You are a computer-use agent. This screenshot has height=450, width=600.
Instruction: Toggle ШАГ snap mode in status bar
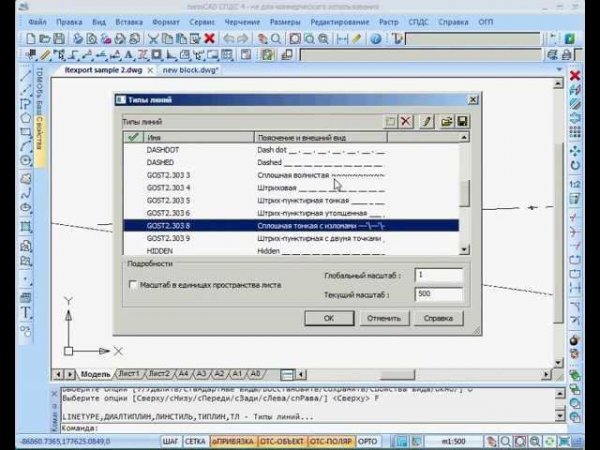170,441
